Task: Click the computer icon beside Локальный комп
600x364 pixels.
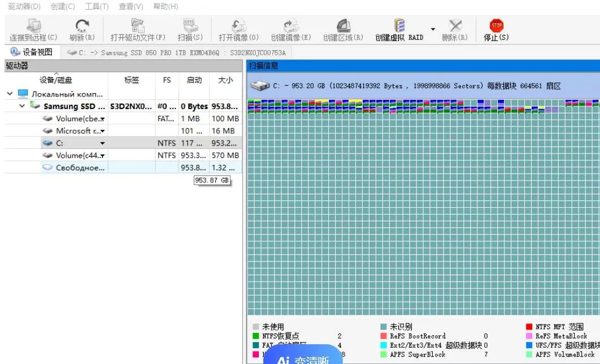Action: click(x=23, y=94)
